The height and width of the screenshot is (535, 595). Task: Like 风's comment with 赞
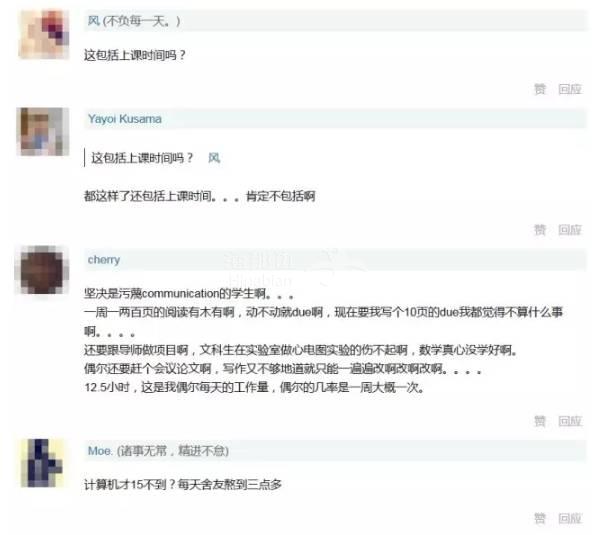[x=540, y=89]
